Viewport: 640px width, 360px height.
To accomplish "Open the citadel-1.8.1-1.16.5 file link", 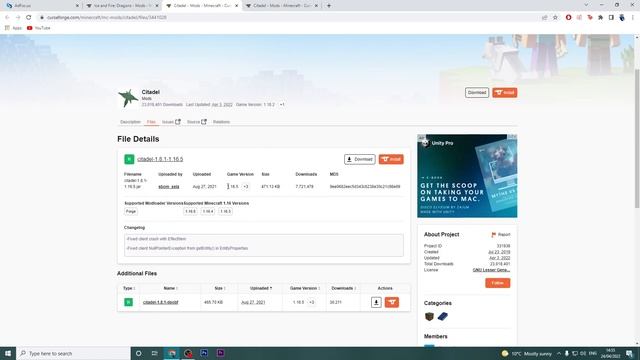I will click(160, 159).
